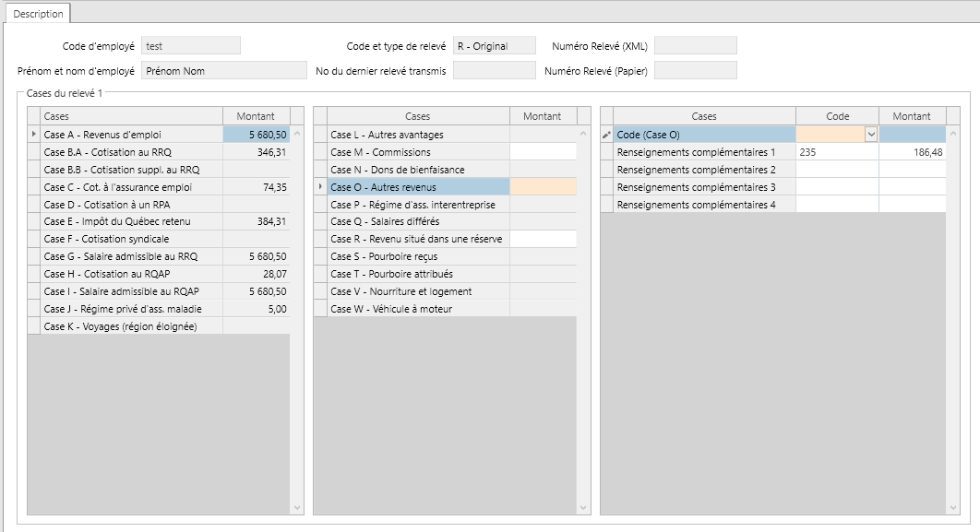Screen dimensions: 980x532
Task: Select Case I - Salaire admissible au RQAP
Action: coord(159,291)
